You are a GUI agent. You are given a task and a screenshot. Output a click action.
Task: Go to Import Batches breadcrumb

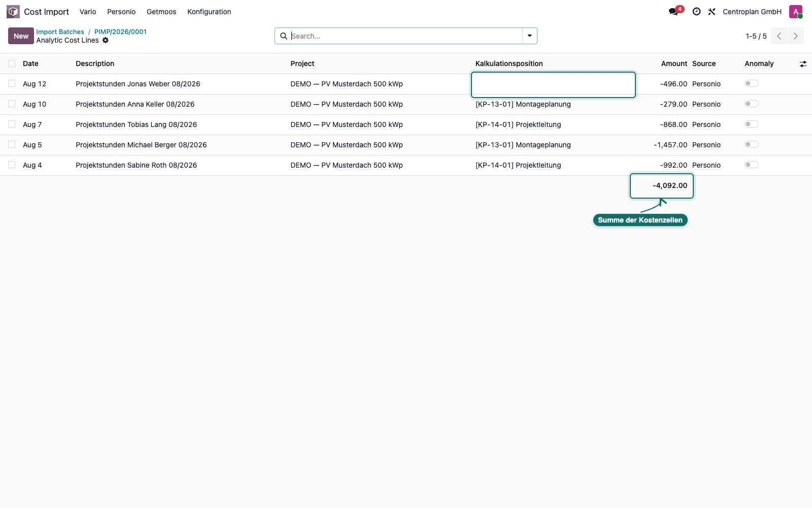[60, 31]
